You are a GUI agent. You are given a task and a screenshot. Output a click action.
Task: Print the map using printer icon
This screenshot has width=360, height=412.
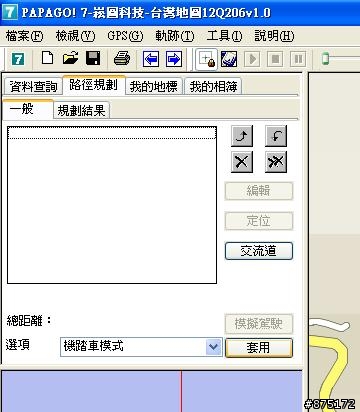(122, 59)
